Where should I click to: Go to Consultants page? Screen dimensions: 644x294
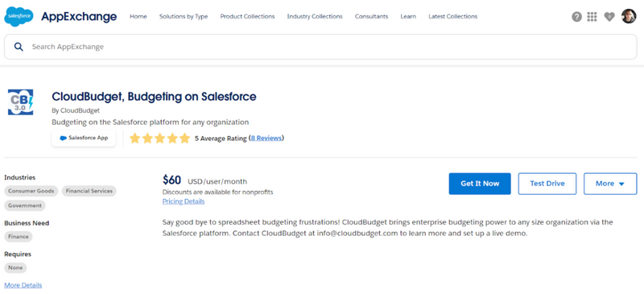pos(371,16)
